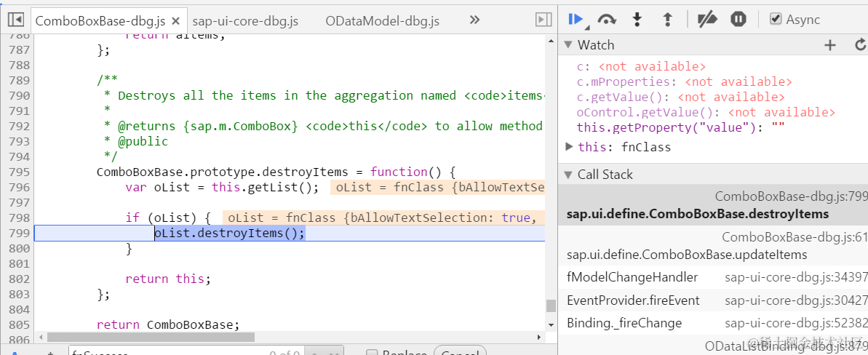
Task: Switch to the ODataModel-dbg.js tab
Action: (383, 21)
